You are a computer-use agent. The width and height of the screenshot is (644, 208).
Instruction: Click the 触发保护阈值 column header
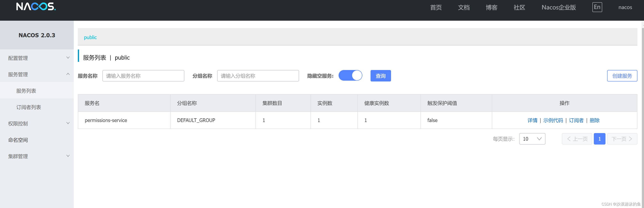456,103
